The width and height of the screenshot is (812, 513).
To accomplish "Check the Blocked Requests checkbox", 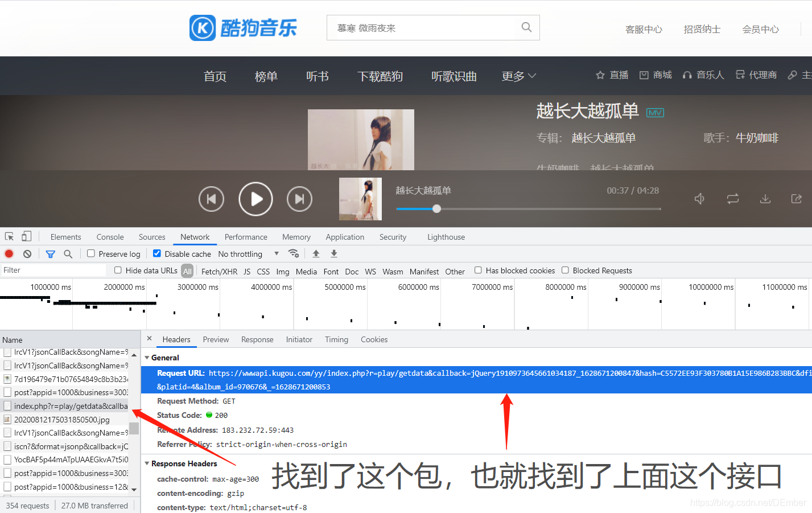I will pos(565,270).
